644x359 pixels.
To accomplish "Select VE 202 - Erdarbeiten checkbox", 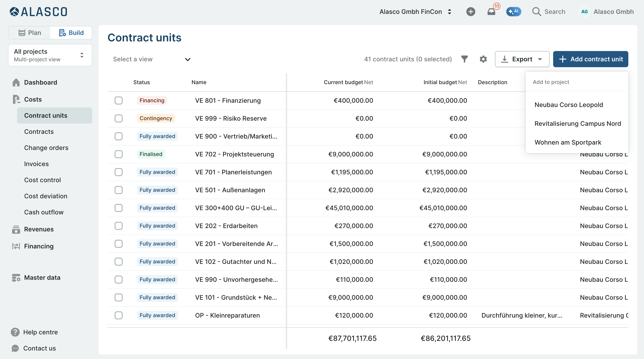I will (119, 226).
